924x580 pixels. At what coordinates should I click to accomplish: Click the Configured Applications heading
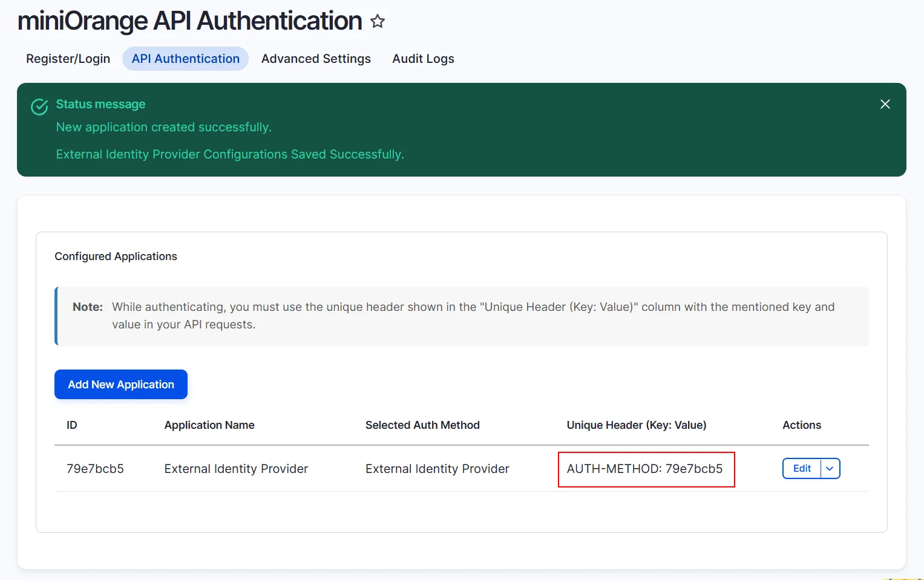(116, 256)
